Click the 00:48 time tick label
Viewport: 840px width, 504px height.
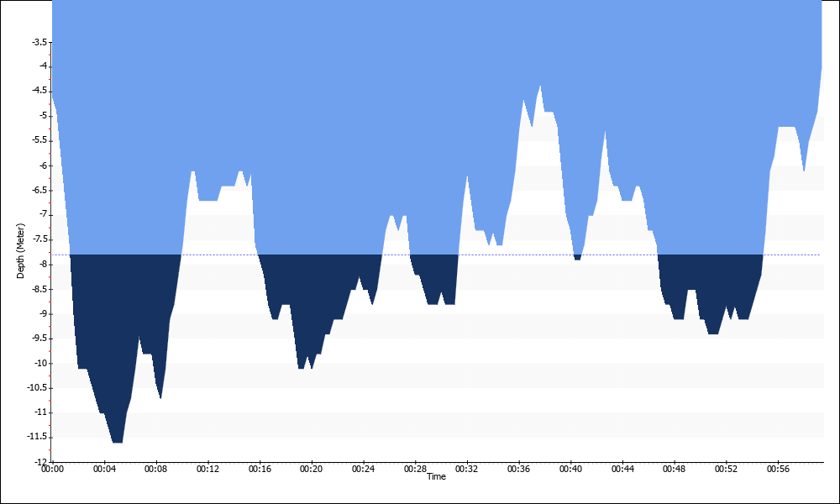[x=674, y=469]
